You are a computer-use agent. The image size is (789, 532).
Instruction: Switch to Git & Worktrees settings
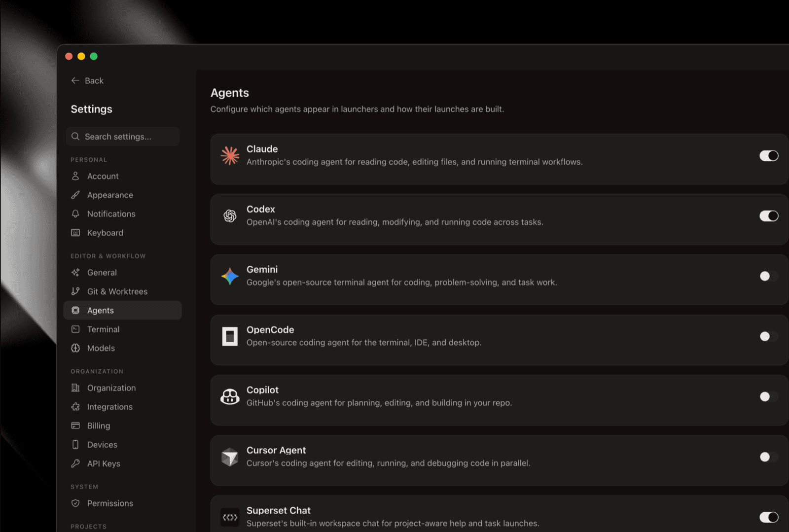tap(117, 291)
